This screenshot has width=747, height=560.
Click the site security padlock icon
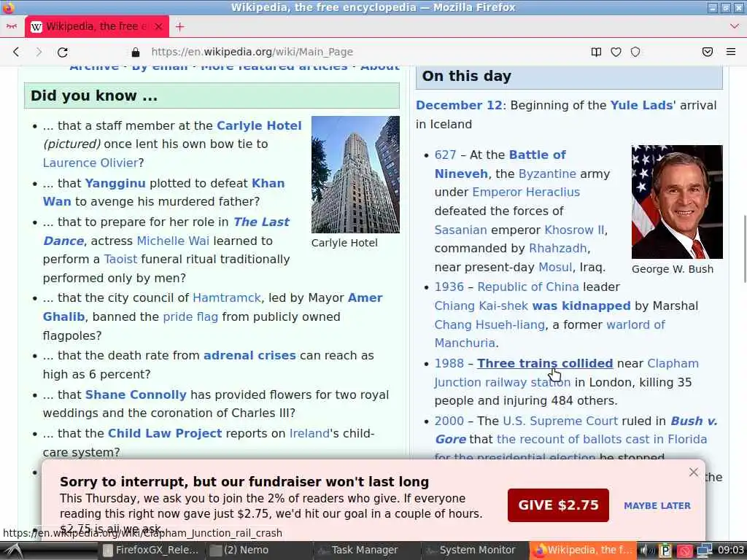[135, 52]
